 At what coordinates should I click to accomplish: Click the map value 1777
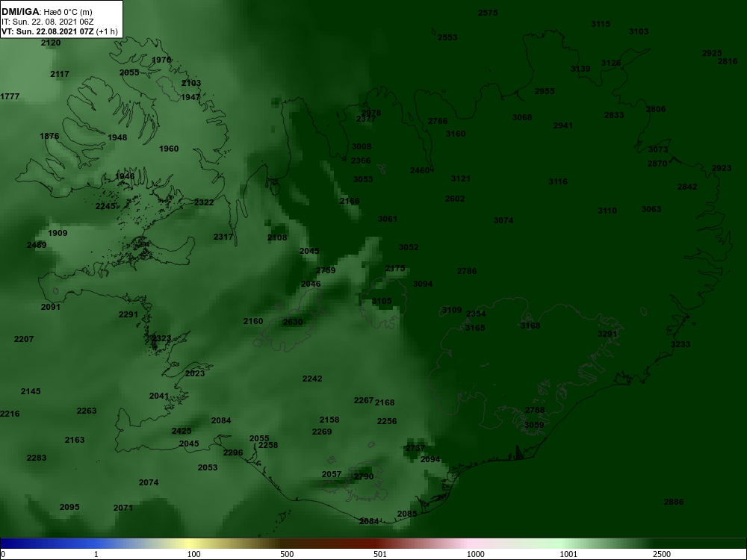point(10,96)
